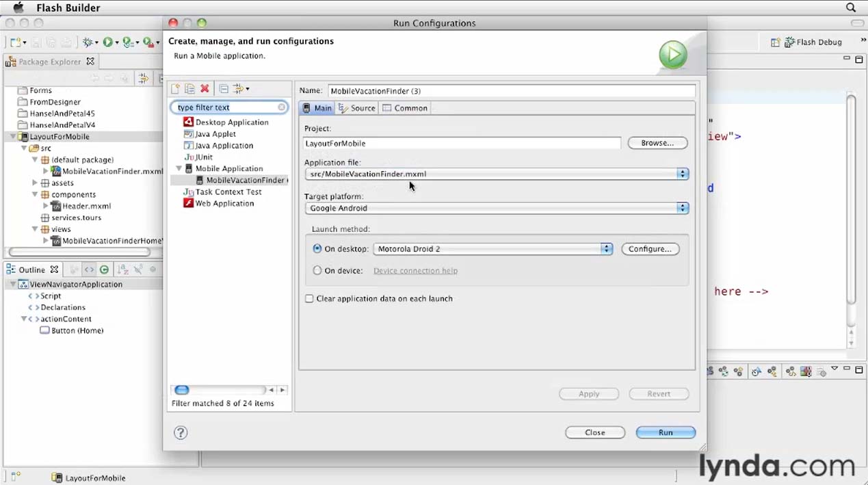Switch to the Common tab
This screenshot has width=868, height=485.
pyautogui.click(x=404, y=108)
